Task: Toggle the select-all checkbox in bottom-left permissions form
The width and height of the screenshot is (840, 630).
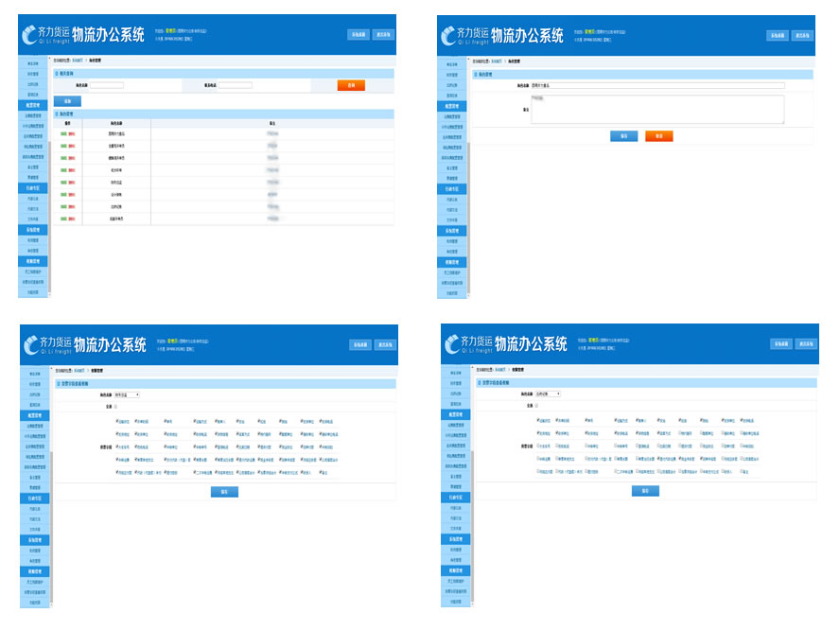Action: [117, 405]
